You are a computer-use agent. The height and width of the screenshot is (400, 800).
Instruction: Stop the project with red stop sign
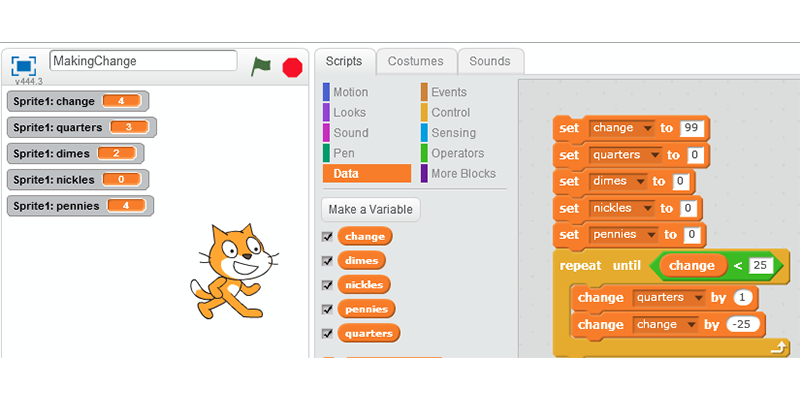[x=292, y=67]
